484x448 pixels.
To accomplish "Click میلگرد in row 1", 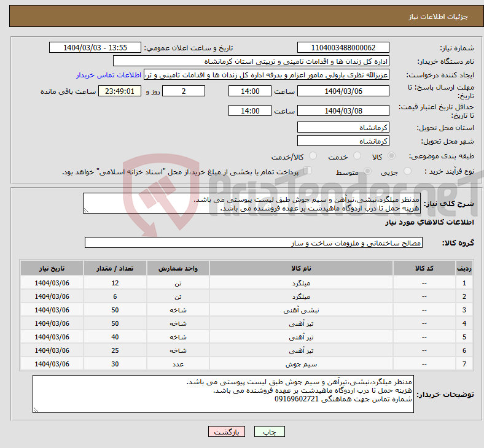I will [301, 283].
